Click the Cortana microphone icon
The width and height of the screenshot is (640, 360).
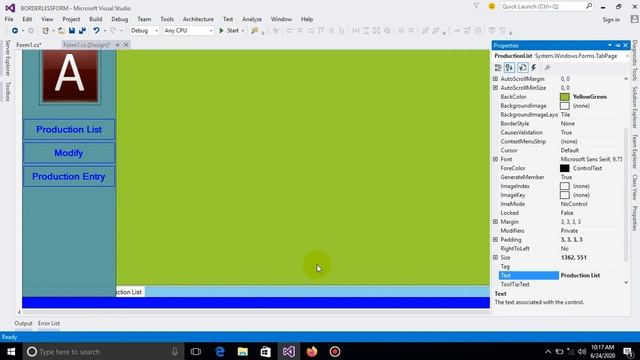coord(175,351)
